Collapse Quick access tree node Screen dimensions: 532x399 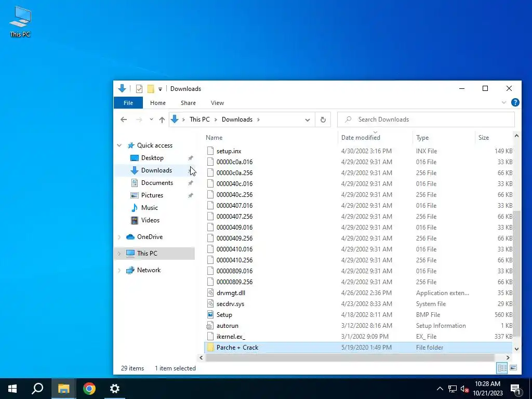tap(119, 145)
